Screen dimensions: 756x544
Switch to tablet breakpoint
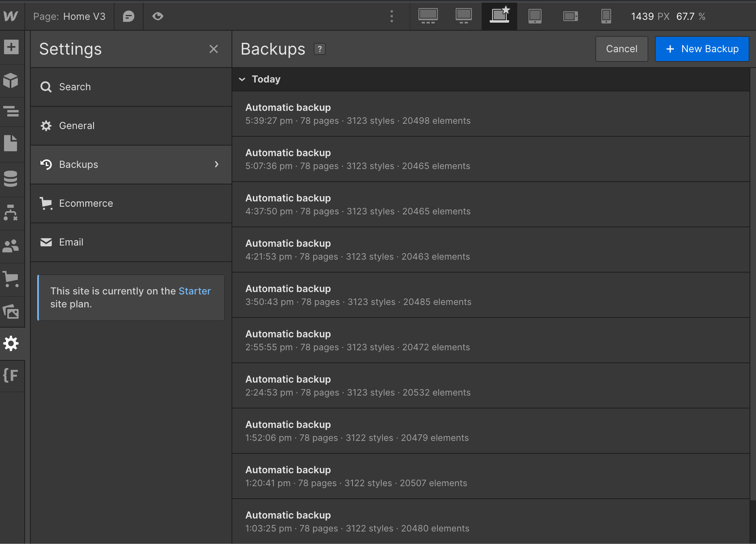coord(534,16)
